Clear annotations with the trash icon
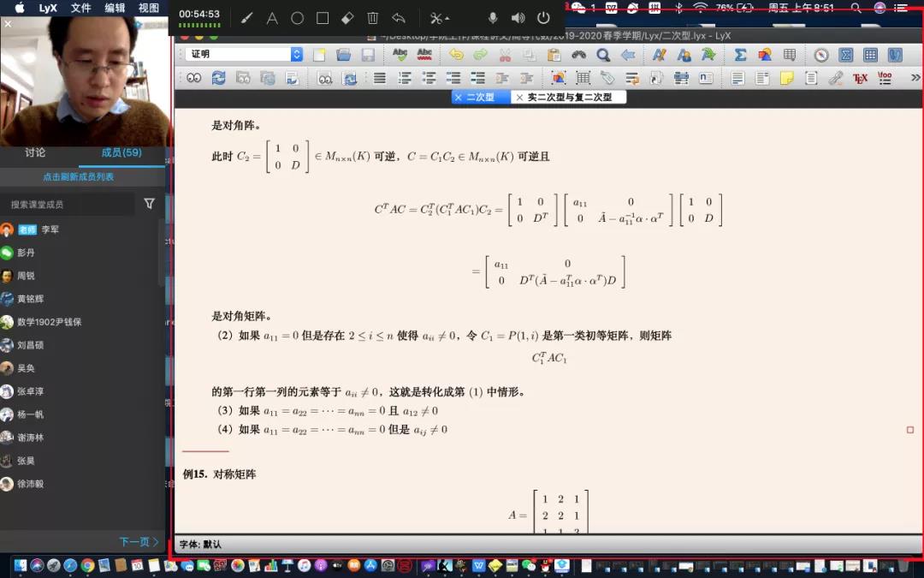Image resolution: width=924 pixels, height=578 pixels. click(x=372, y=18)
